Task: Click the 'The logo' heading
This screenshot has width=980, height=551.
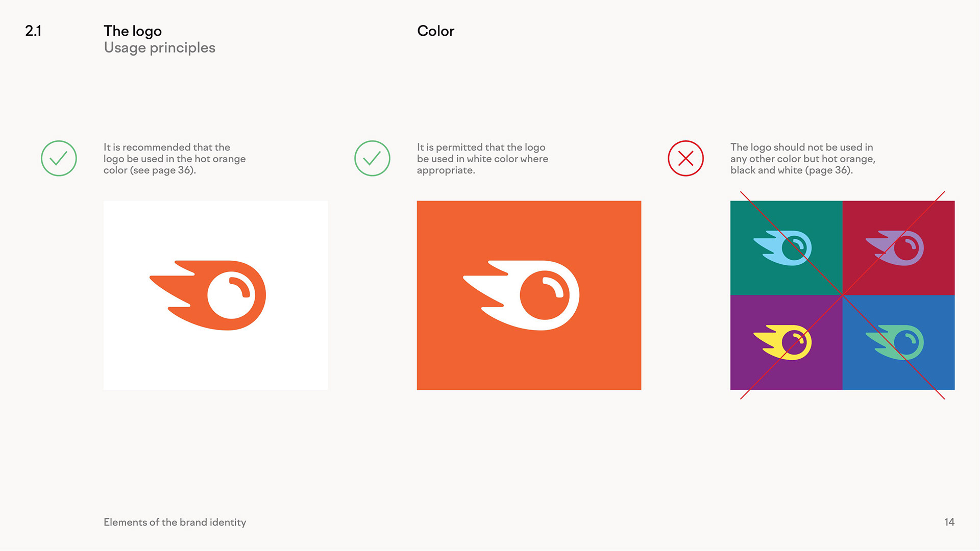Action: pos(133,31)
